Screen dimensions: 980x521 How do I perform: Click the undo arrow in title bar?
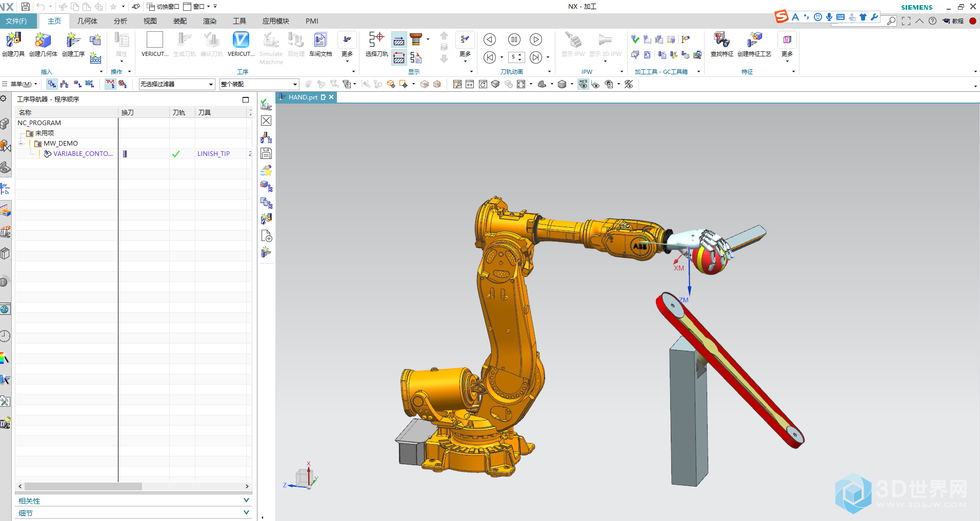(x=41, y=7)
